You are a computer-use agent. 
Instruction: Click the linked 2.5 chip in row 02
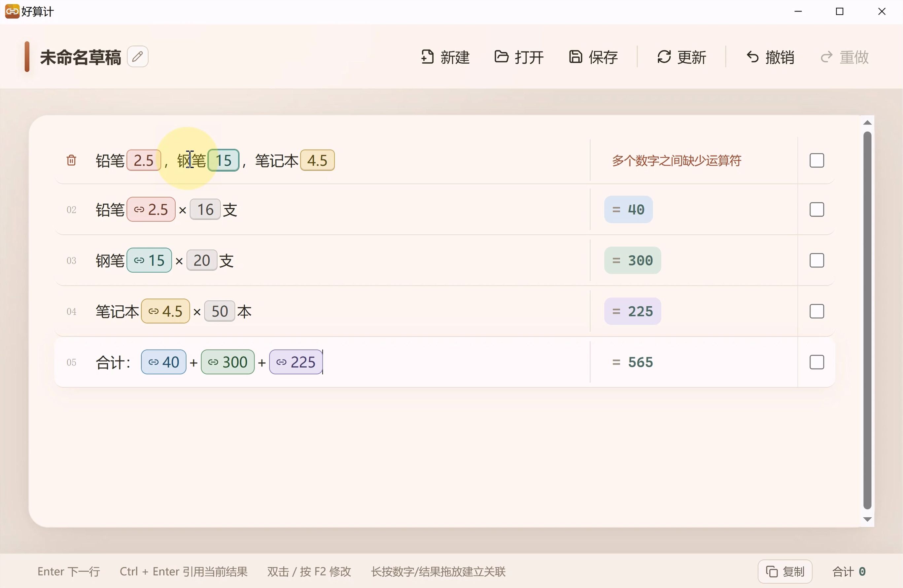151,209
